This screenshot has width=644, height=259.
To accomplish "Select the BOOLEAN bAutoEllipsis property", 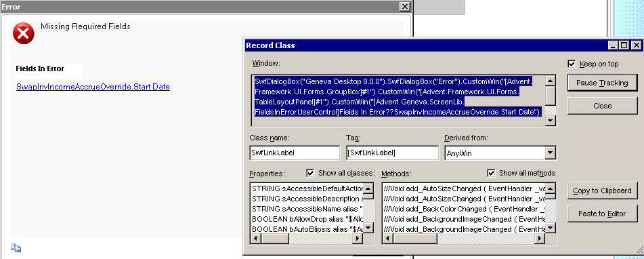I will click(307, 229).
